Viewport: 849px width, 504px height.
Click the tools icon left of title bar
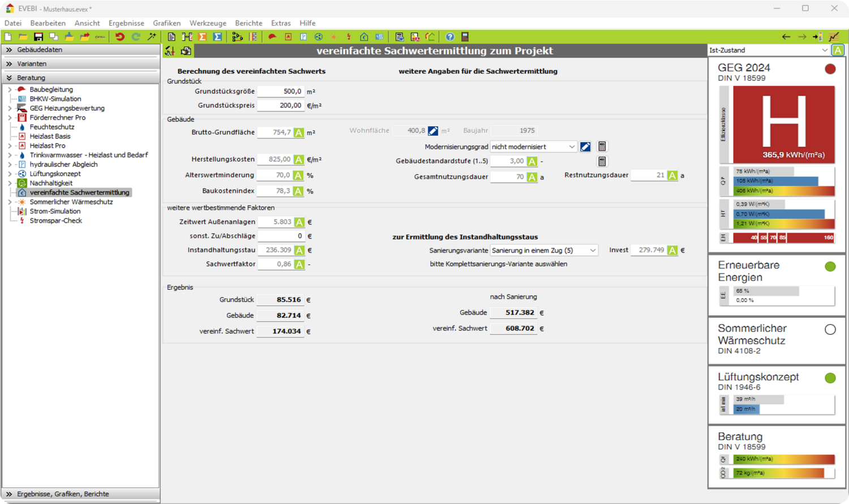click(x=170, y=51)
